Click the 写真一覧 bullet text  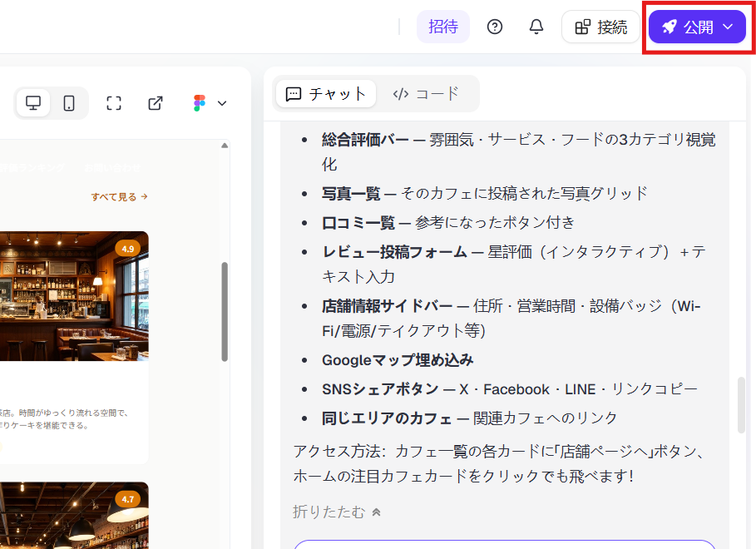point(485,194)
